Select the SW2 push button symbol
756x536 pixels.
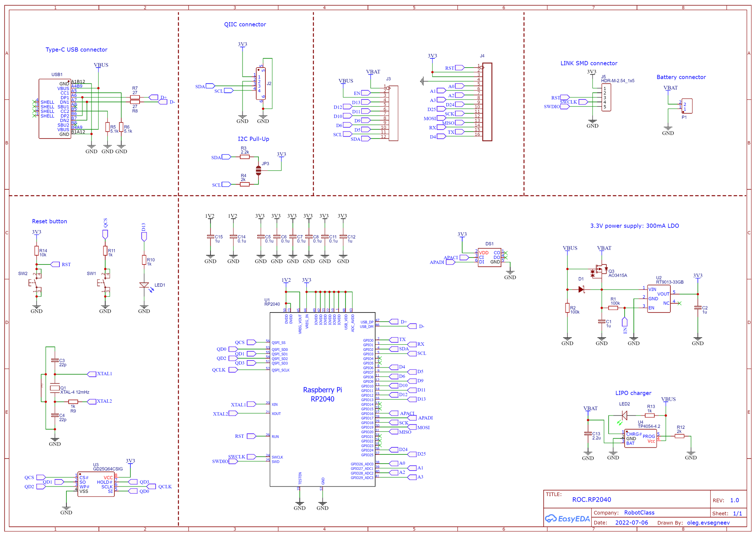click(35, 283)
